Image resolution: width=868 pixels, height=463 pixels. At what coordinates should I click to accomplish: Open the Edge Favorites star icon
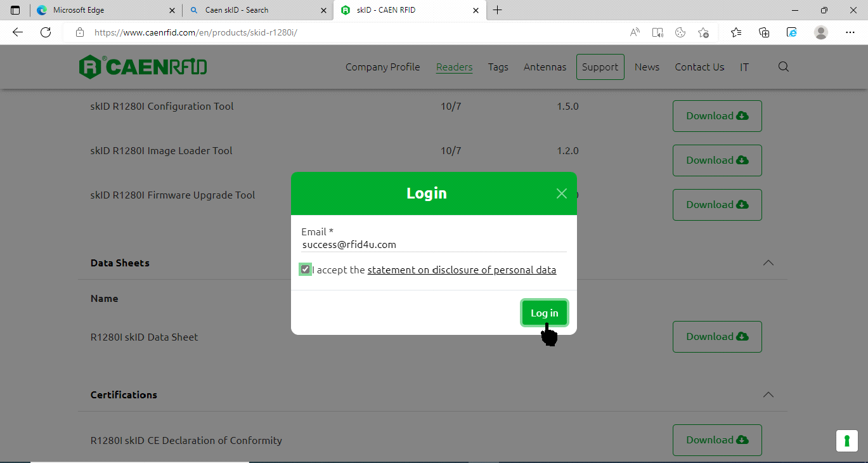click(735, 32)
